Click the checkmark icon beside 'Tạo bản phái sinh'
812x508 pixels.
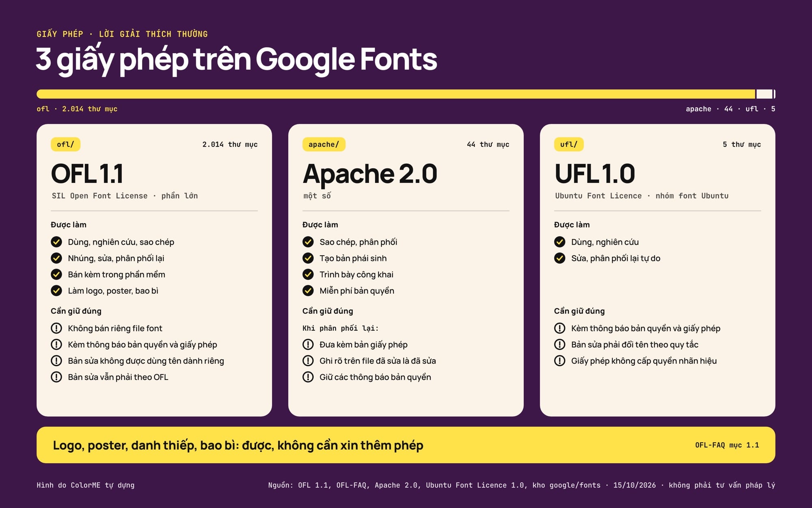point(308,258)
